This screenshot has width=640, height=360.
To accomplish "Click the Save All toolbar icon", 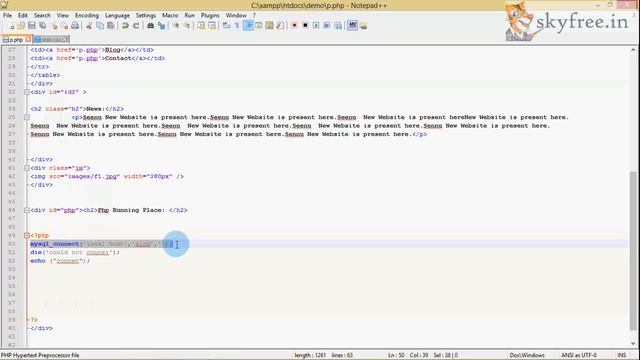I will coord(42,26).
